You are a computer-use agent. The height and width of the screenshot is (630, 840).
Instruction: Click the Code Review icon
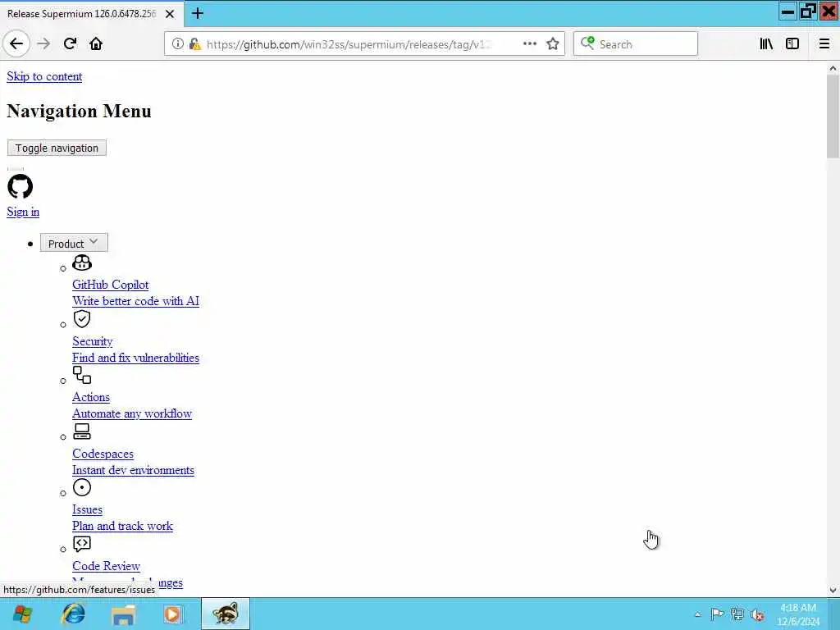pyautogui.click(x=82, y=544)
